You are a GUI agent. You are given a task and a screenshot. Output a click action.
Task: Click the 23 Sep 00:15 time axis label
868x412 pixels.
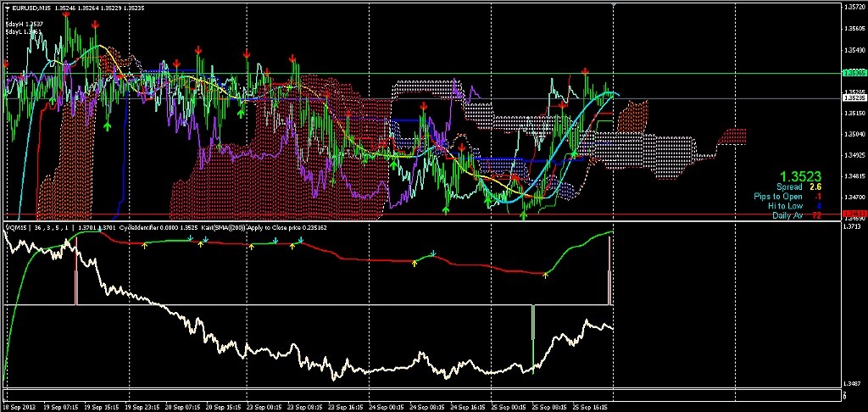click(x=265, y=406)
